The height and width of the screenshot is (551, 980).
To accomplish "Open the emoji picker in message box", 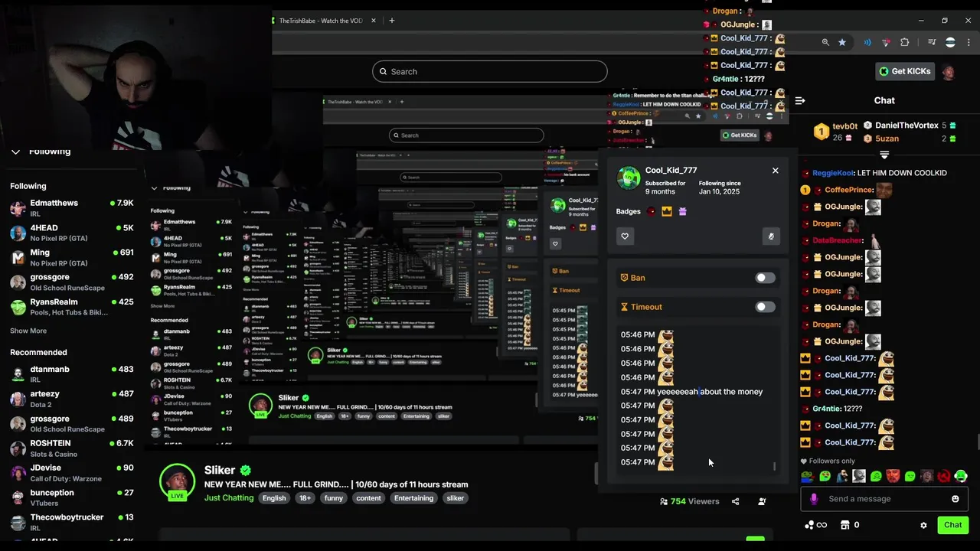I will (x=955, y=499).
